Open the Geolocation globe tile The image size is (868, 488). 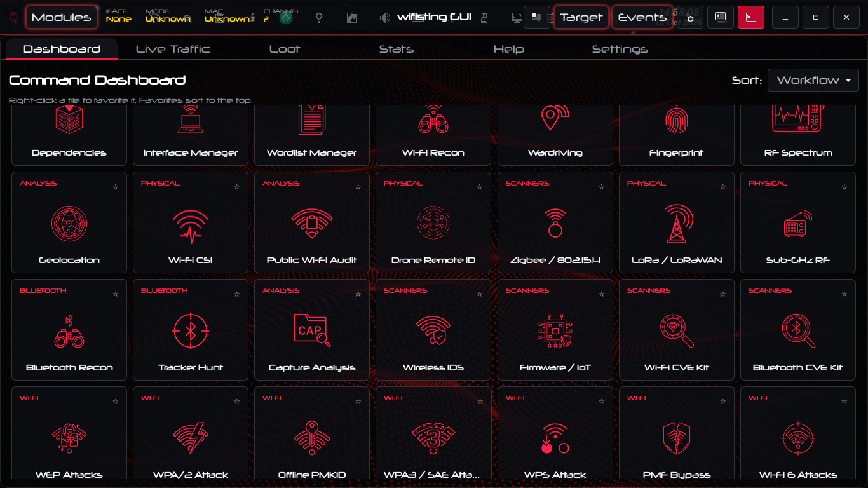tap(69, 224)
